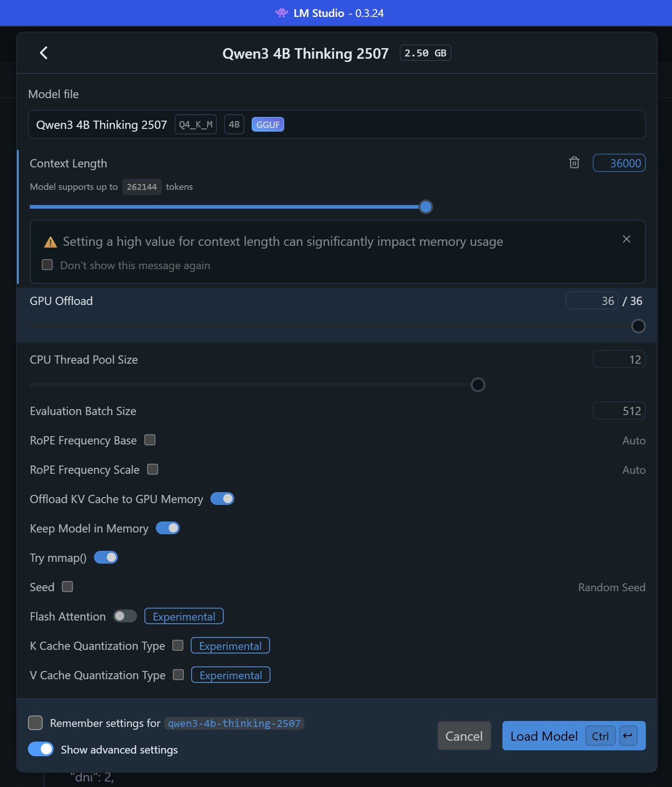Check Remember settings for this model

(35, 723)
